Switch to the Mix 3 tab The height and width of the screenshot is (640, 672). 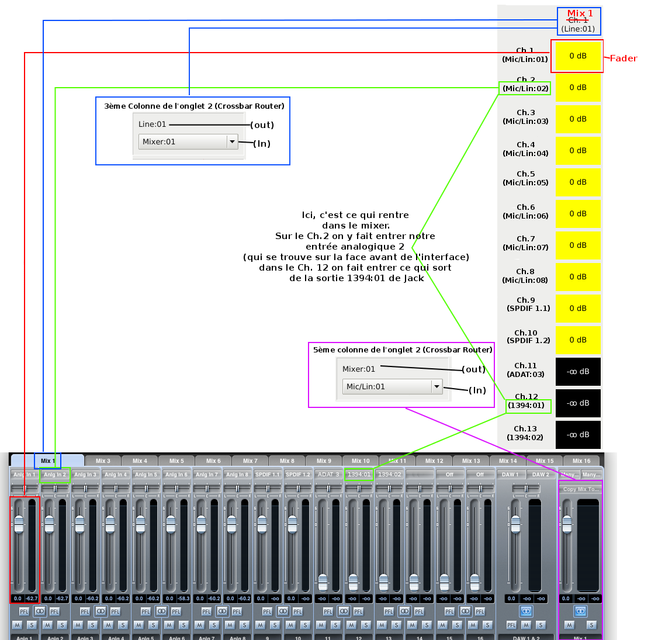tap(103, 461)
